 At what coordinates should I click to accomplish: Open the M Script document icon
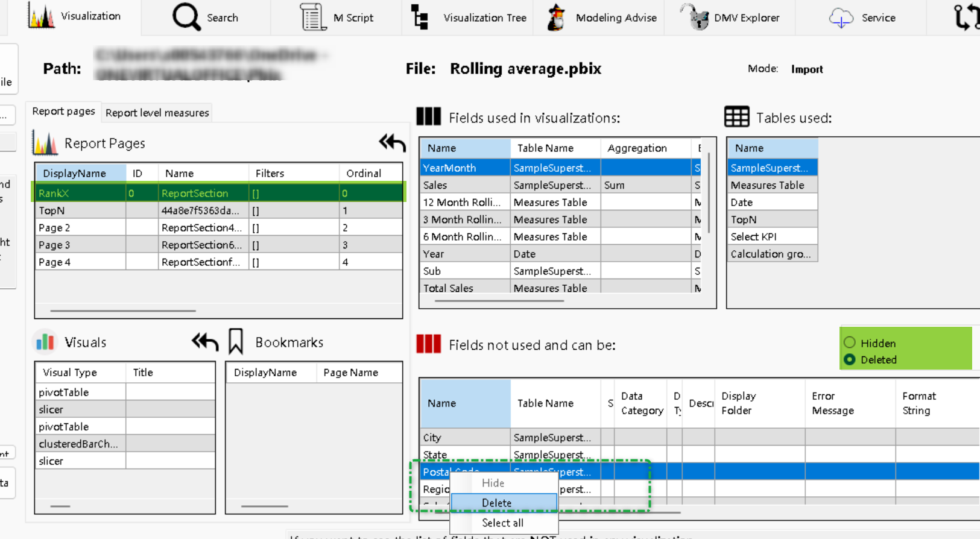[313, 17]
